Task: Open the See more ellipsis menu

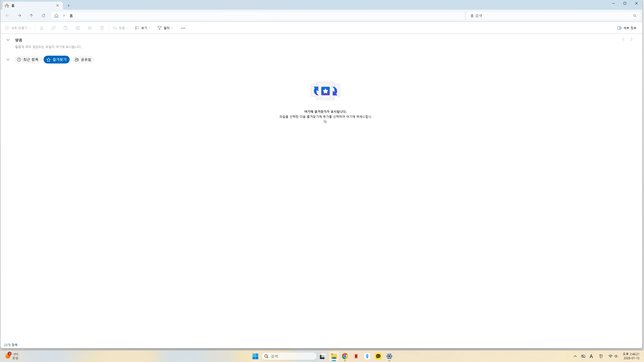Action: click(x=183, y=28)
